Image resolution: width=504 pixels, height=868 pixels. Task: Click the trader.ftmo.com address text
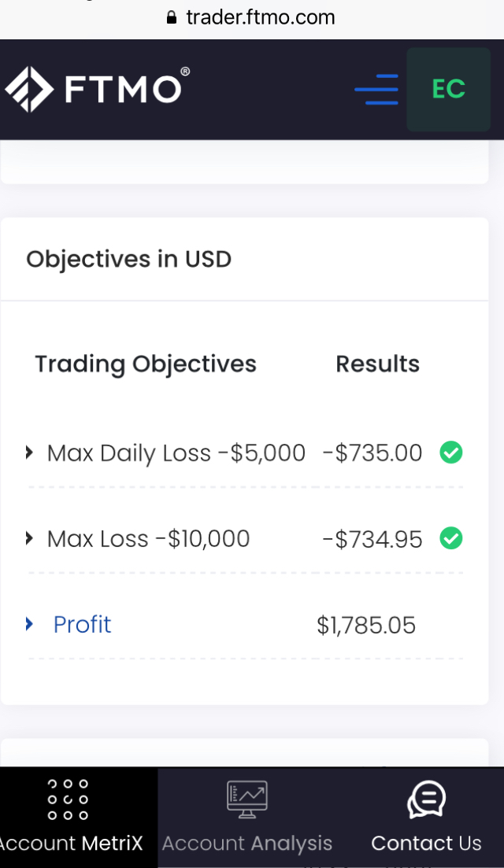[261, 17]
